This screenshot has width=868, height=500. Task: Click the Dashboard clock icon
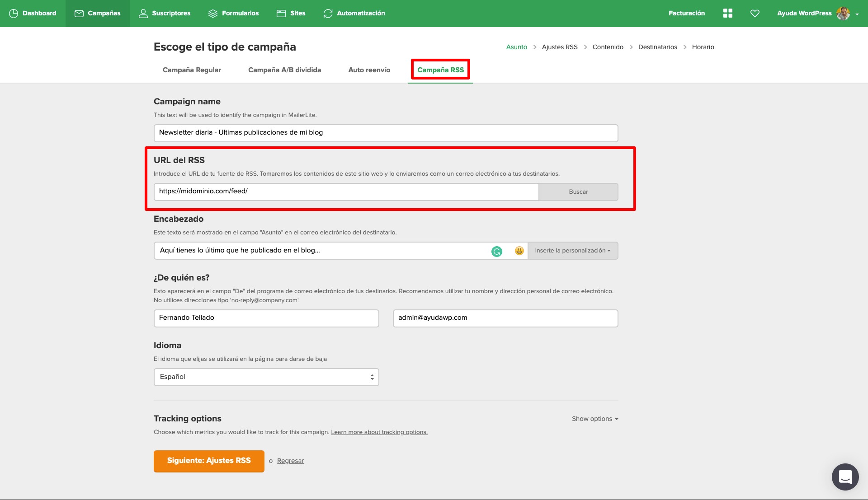(14, 13)
